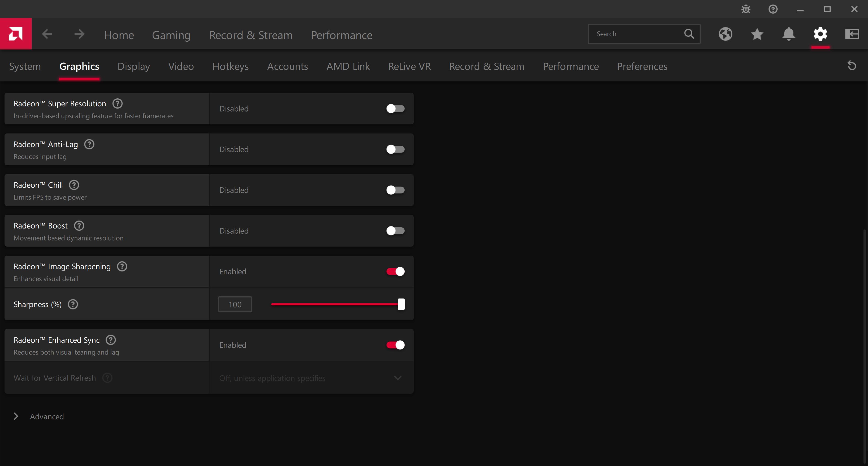Show help for Radeon Enhanced Sync
The image size is (868, 466).
point(111,340)
